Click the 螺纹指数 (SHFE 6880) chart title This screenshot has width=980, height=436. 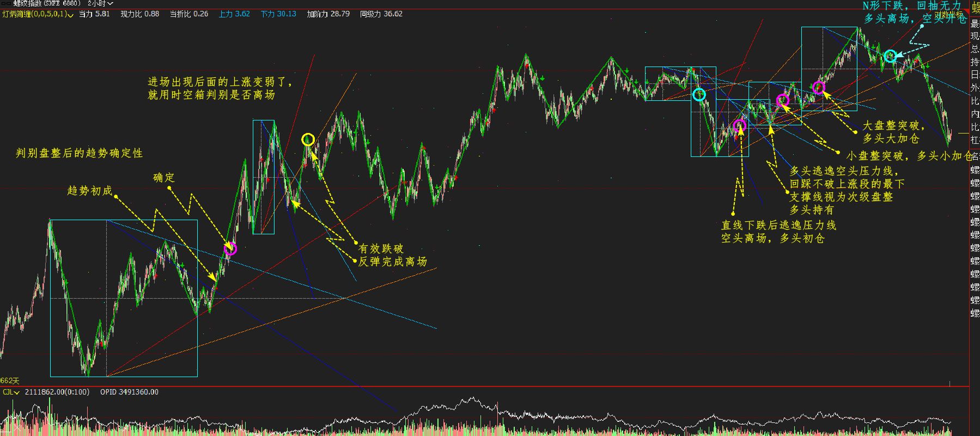(46, 3)
